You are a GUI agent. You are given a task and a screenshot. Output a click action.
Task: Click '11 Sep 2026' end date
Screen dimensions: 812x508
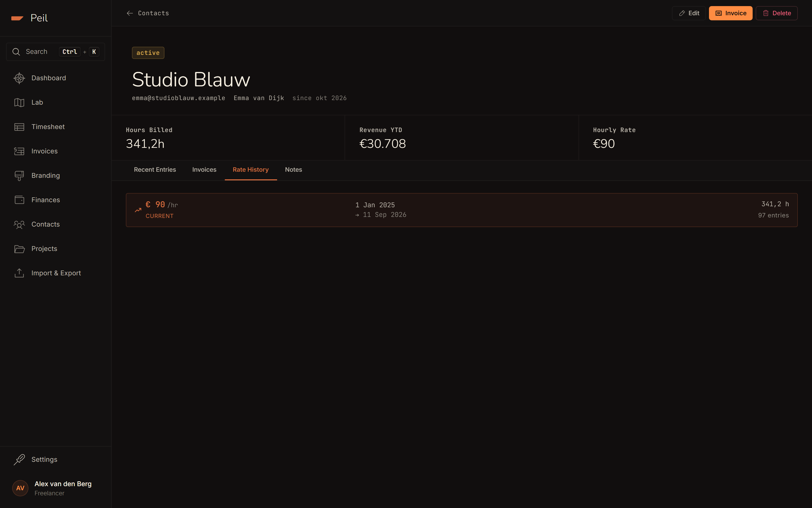pos(384,215)
